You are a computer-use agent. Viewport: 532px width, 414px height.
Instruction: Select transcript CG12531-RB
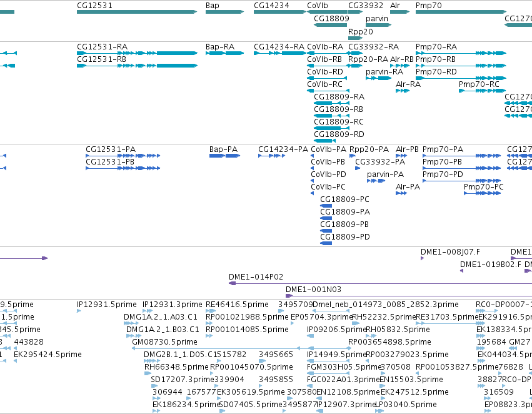click(137, 66)
